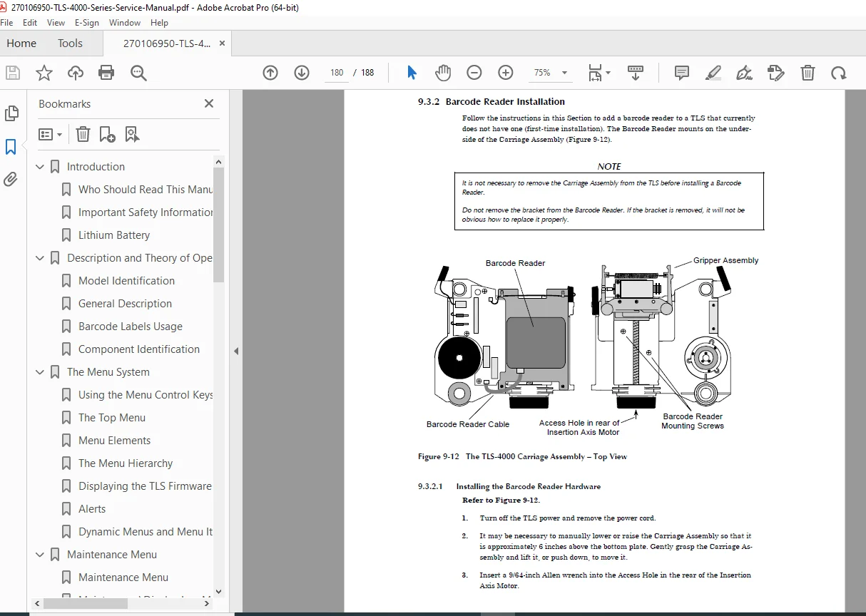Bookmark this file with the star icon
This screenshot has width=866, height=616.
(x=44, y=72)
